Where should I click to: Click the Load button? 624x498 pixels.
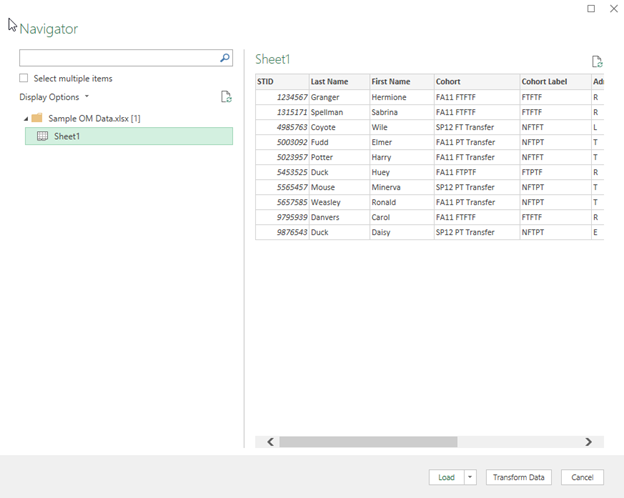click(x=447, y=477)
